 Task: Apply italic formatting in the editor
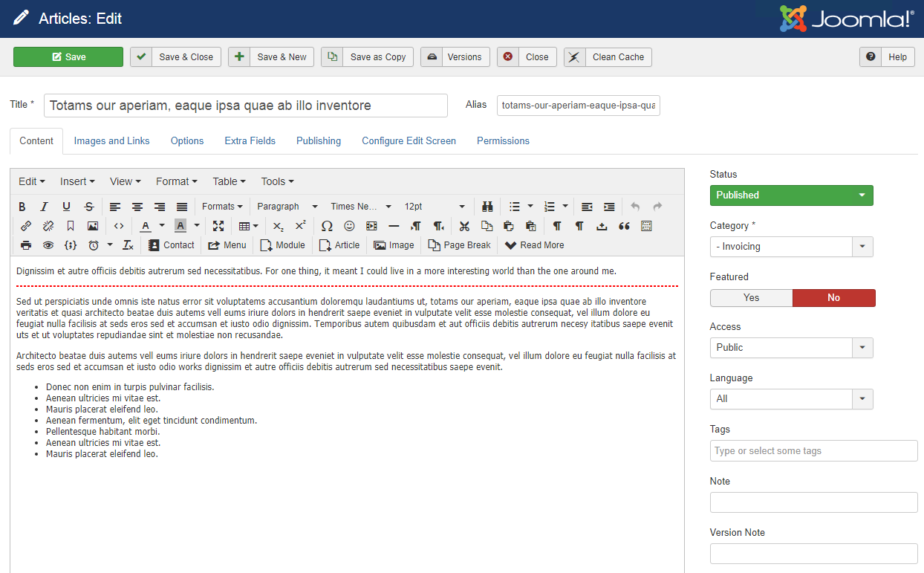point(44,207)
